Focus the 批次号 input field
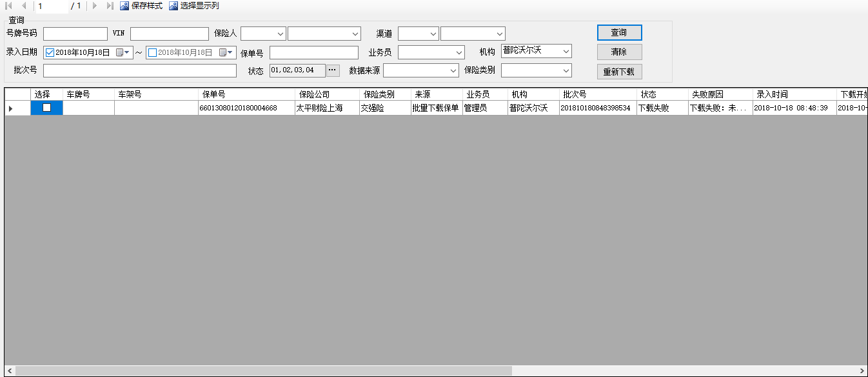The image size is (868, 377). tap(140, 70)
